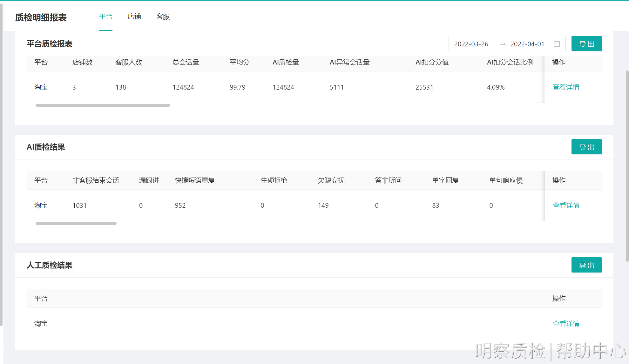Open 查看详情 in the AI质检结果 淘宝 row
Screen dimensions: 629x364
point(566,205)
